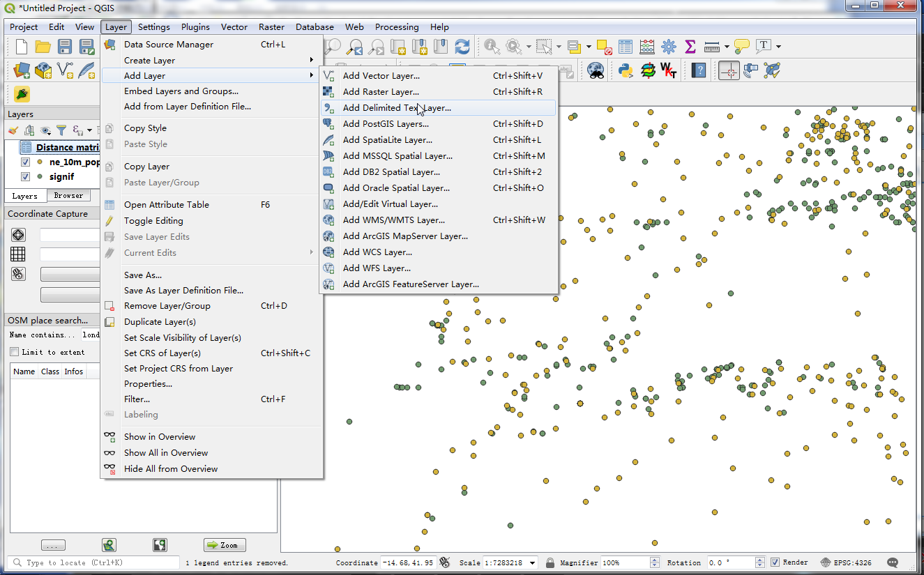Expand the Run Feature Action dropdown arrow

pyautogui.click(x=529, y=47)
